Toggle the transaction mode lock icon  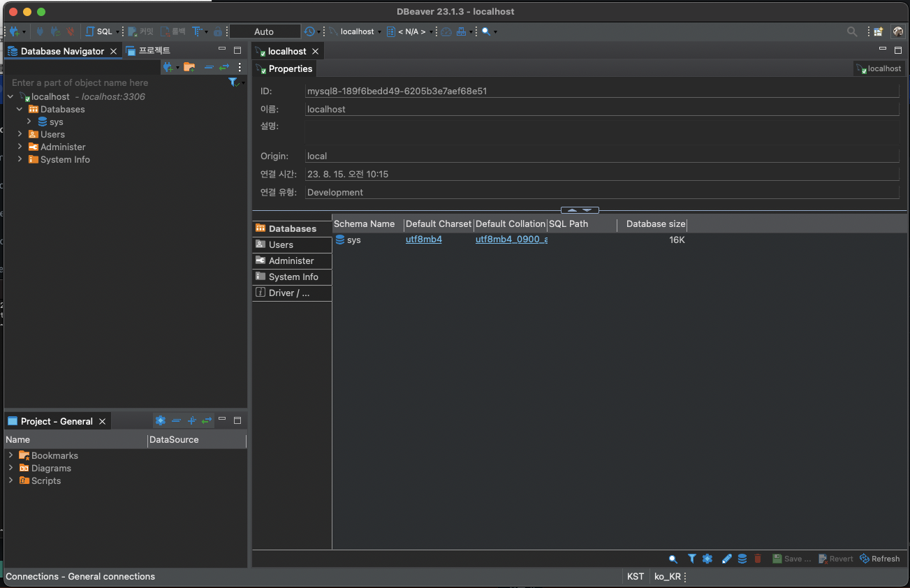218,31
